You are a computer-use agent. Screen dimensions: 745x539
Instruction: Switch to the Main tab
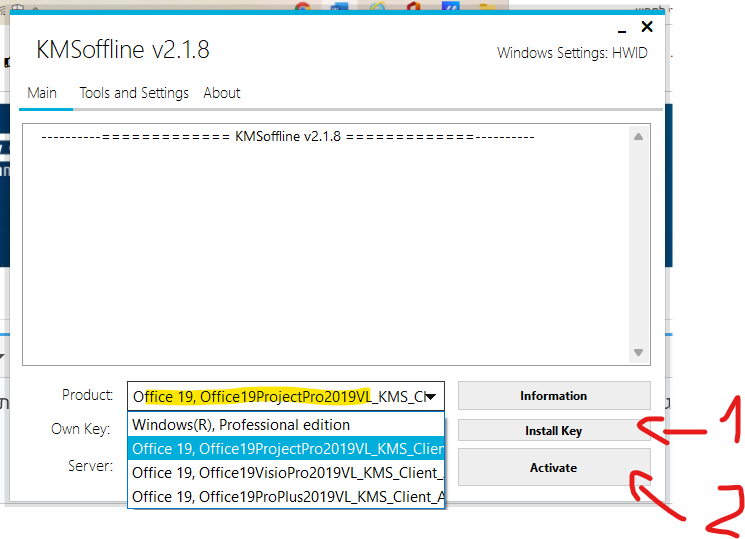coord(42,93)
